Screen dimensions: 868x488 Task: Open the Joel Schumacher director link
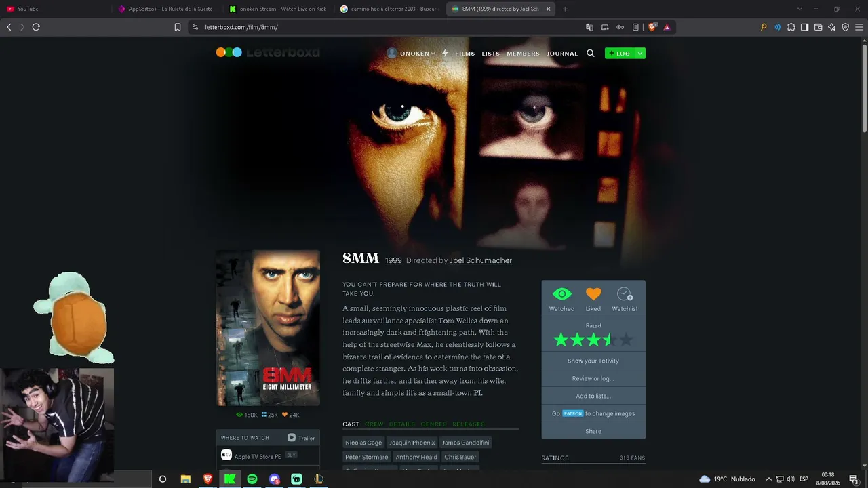click(x=481, y=260)
